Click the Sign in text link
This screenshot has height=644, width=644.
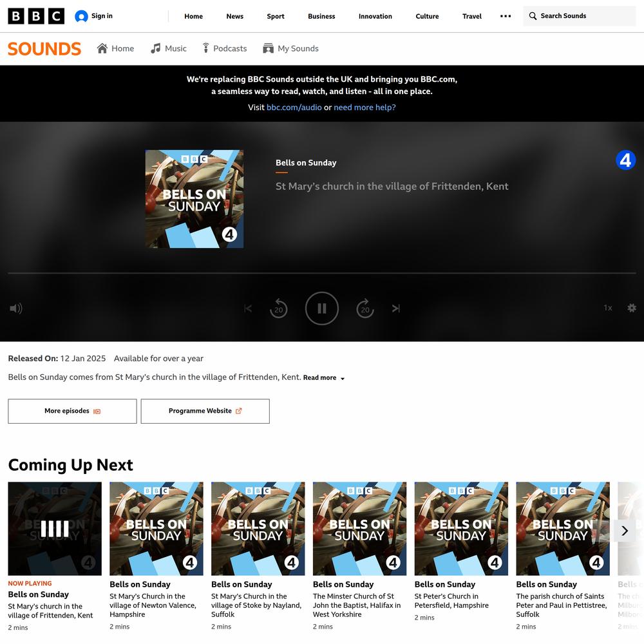point(102,16)
